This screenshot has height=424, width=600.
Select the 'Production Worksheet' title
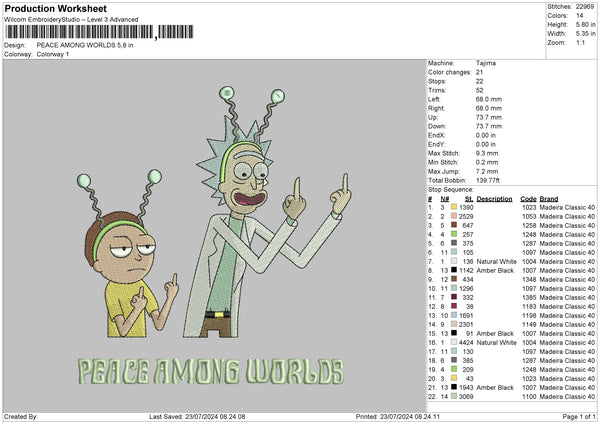55,8
